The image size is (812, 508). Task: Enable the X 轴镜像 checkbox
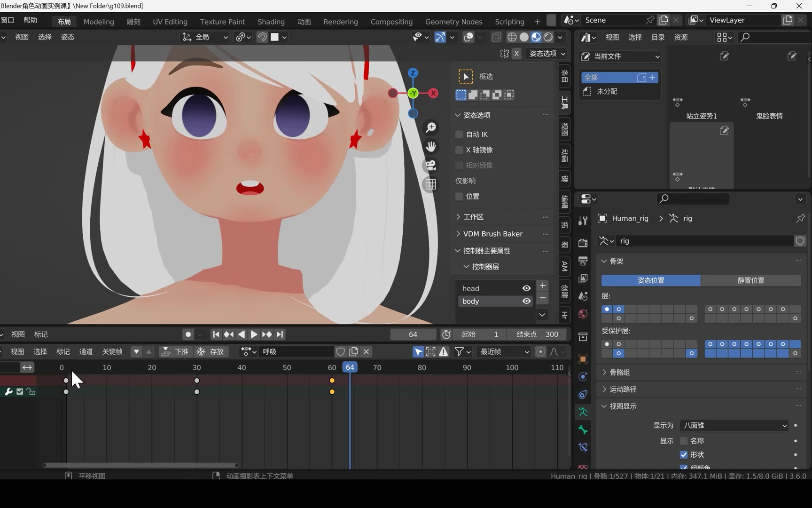[x=459, y=150]
